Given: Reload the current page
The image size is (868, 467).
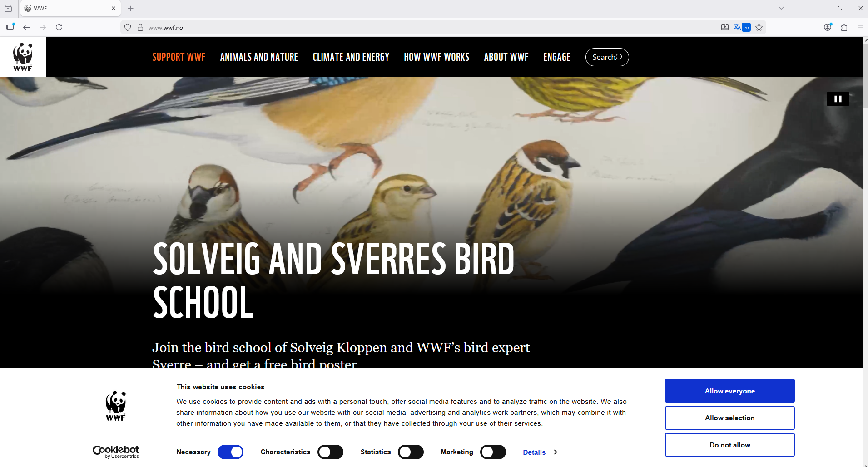Looking at the screenshot, I should tap(59, 27).
